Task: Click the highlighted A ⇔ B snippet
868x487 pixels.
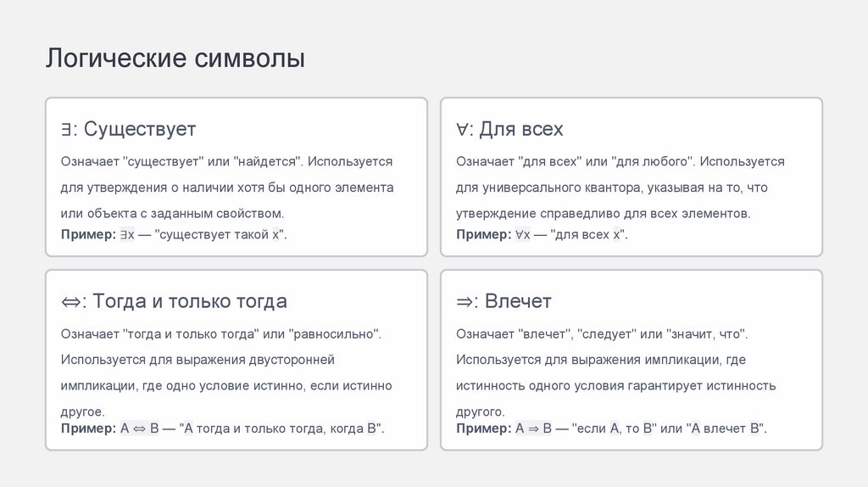Action: click(x=140, y=428)
